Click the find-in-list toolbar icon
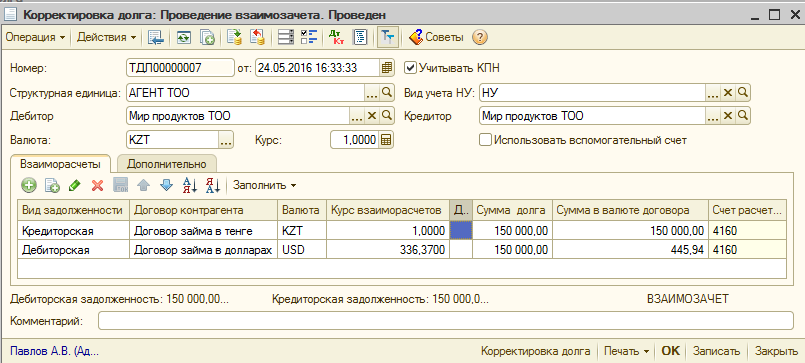This screenshot has height=363, width=805. click(x=155, y=37)
